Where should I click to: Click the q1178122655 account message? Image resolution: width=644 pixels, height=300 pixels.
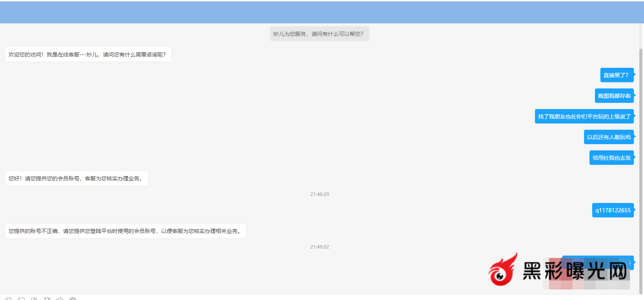pyautogui.click(x=613, y=210)
